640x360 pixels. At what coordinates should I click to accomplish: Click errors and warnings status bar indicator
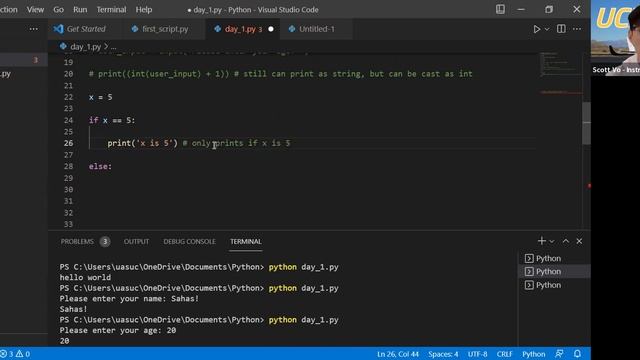[x=15, y=354]
